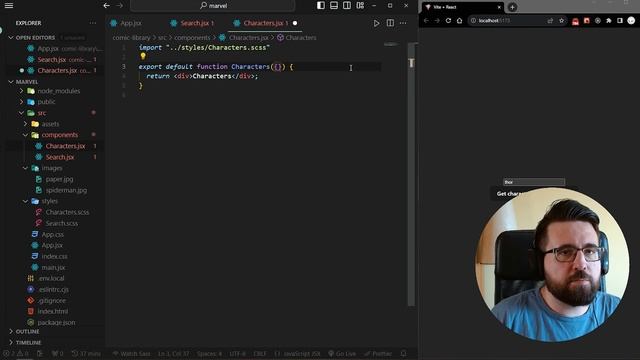The image size is (640, 360).
Task: Close the Vite + React browser tab
Action: pos(499,7)
